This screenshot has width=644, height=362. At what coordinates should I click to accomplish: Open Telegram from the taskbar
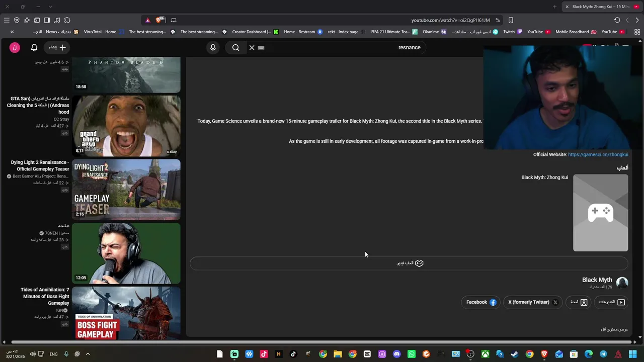coord(603,354)
